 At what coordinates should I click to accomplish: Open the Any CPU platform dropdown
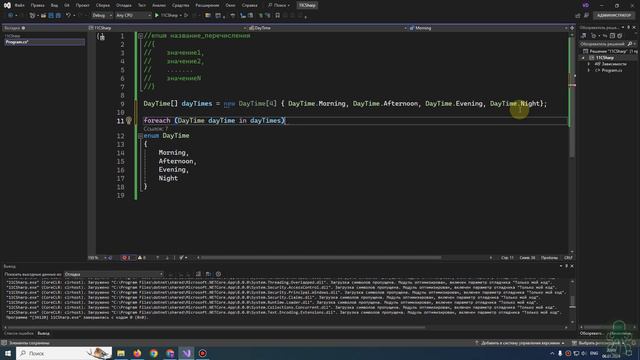pos(133,16)
